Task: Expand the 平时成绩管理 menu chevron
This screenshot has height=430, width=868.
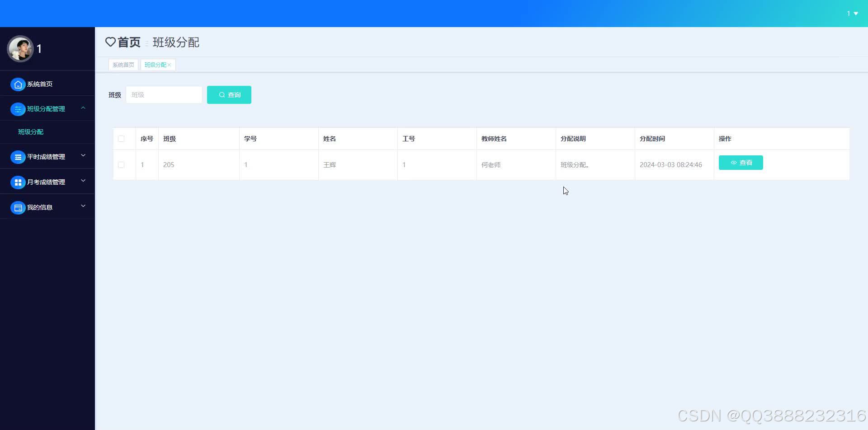Action: [83, 156]
